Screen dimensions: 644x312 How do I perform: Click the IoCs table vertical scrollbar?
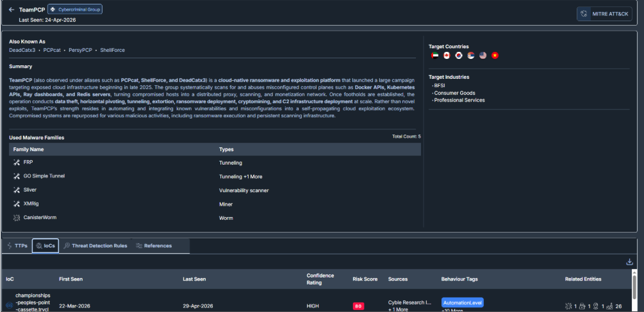point(634,290)
